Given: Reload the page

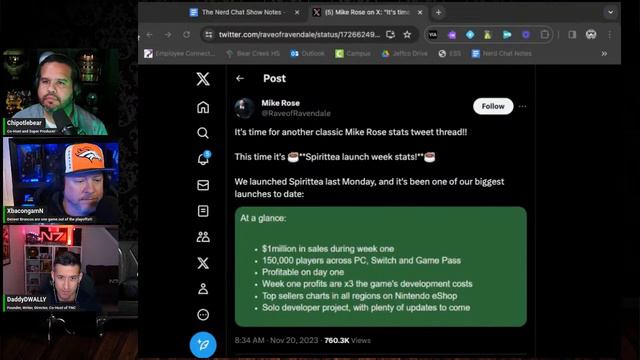Looking at the screenshot, I should (187, 35).
